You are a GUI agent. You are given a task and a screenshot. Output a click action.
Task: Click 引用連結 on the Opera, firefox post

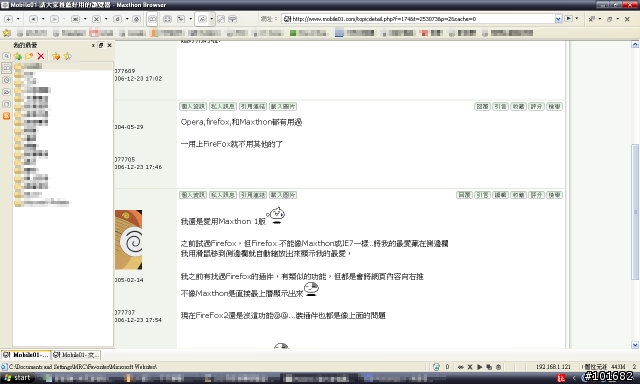point(253,107)
